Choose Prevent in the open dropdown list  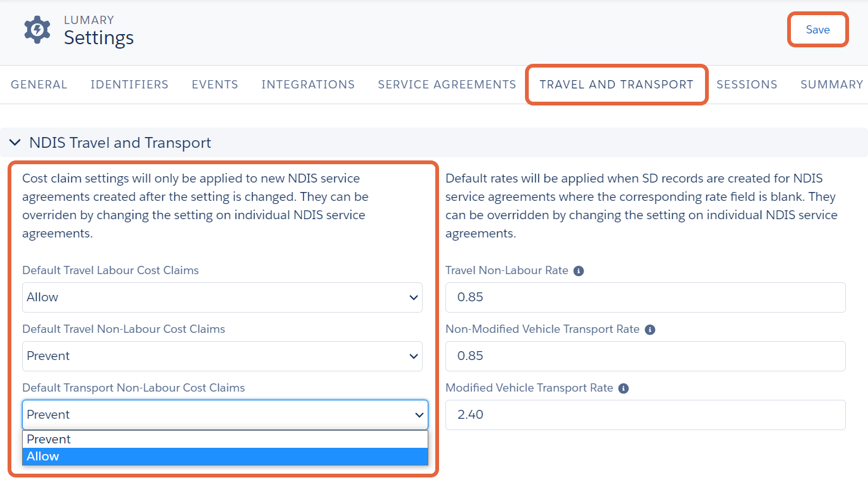coord(225,440)
